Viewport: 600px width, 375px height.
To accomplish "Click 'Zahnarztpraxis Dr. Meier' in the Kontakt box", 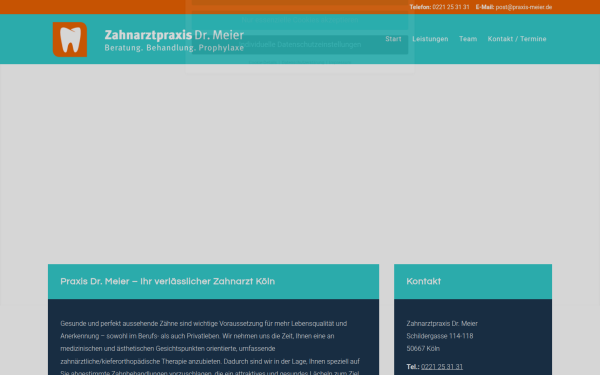I will coord(442,323).
